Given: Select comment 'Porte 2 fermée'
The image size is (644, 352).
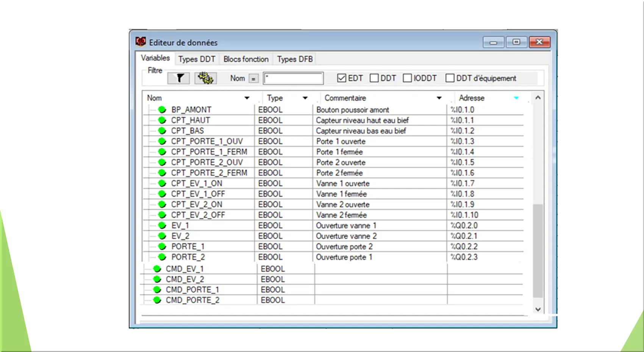Looking at the screenshot, I should click(339, 173).
